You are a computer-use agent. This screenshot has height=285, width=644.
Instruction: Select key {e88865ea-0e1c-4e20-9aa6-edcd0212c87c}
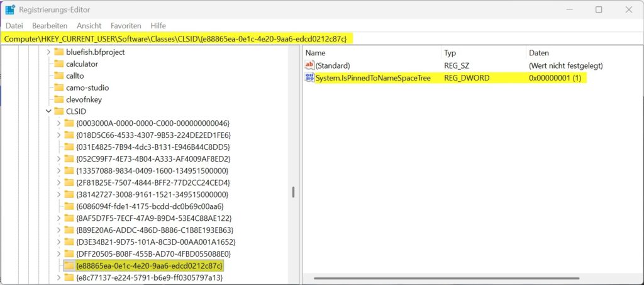click(150, 265)
